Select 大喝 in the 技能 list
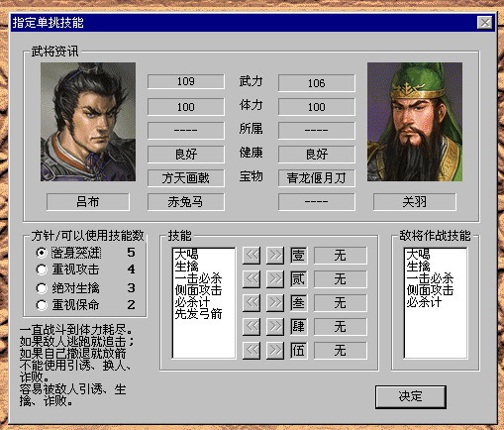Screen dimensions: 504x430 point(187,255)
